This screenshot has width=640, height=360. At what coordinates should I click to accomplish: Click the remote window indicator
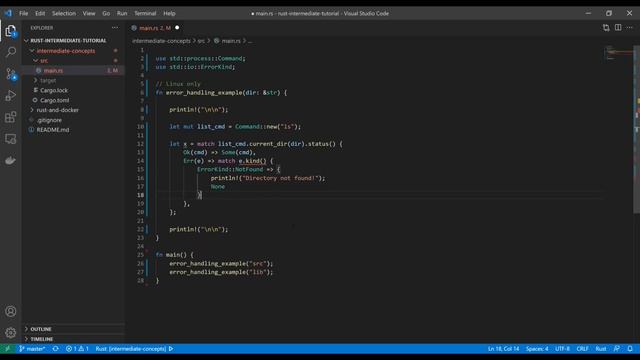pyautogui.click(x=7, y=349)
